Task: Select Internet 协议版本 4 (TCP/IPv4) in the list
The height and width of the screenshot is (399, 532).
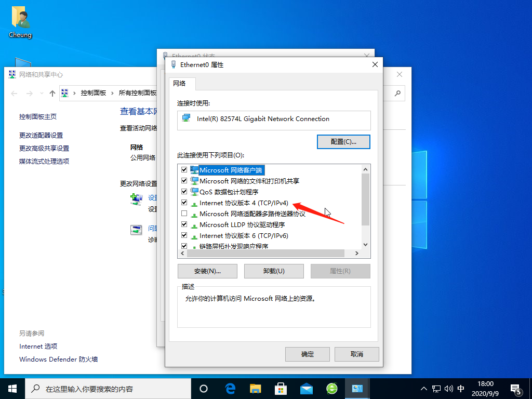Action: tap(243, 203)
